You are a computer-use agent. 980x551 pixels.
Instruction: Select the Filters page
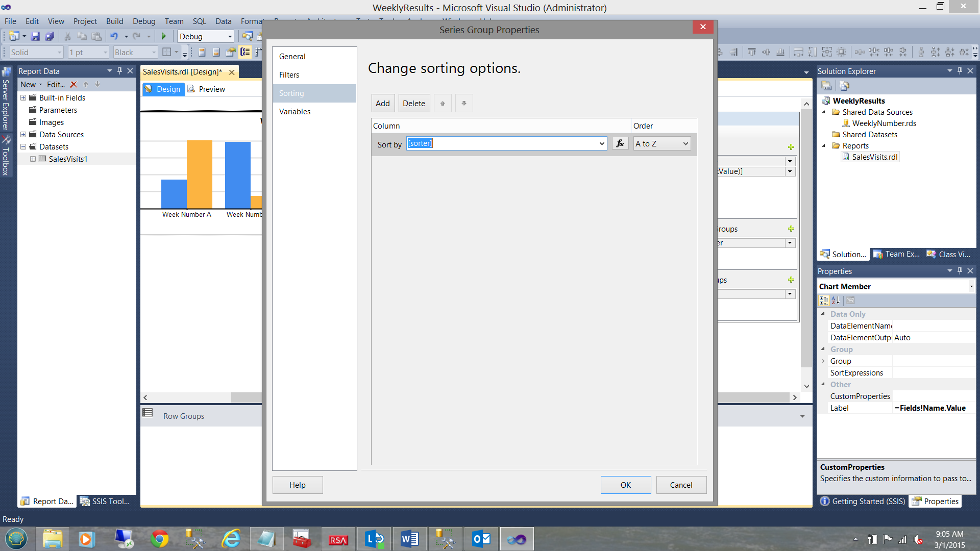(289, 75)
